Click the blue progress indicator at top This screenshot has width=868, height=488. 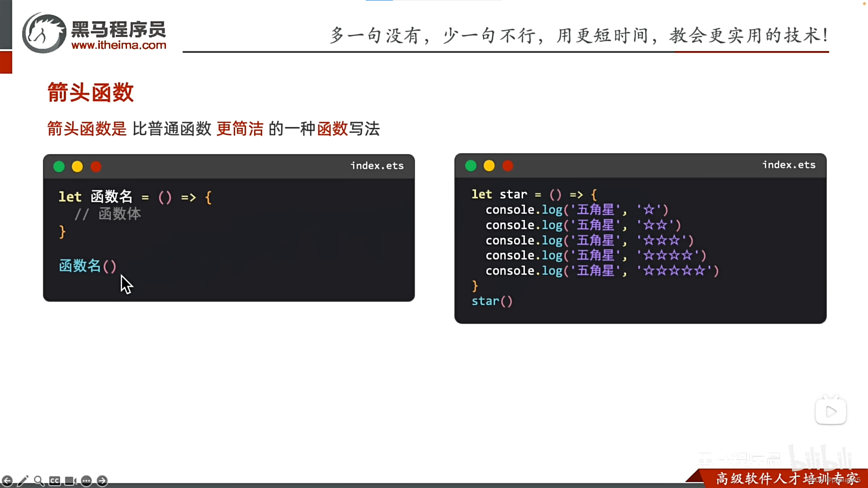click(379, 0)
